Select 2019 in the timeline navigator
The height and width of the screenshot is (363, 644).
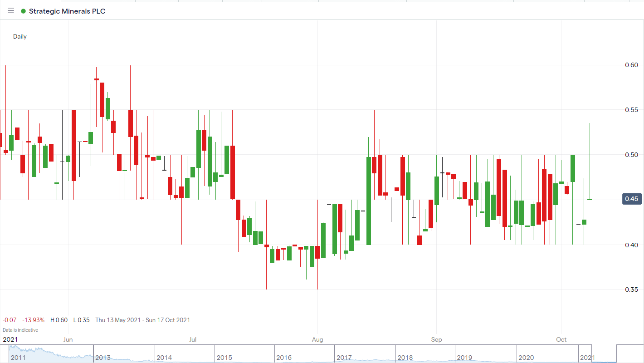[465, 358]
